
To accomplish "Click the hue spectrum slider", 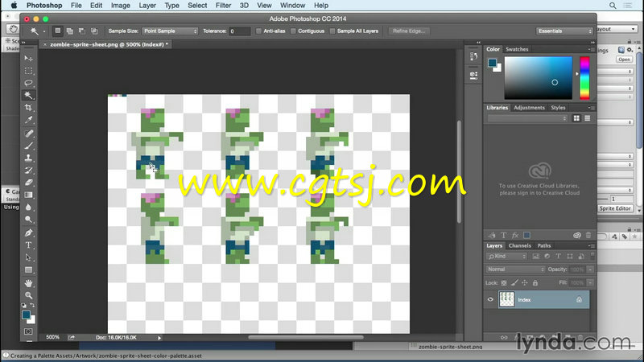I will pos(584,78).
